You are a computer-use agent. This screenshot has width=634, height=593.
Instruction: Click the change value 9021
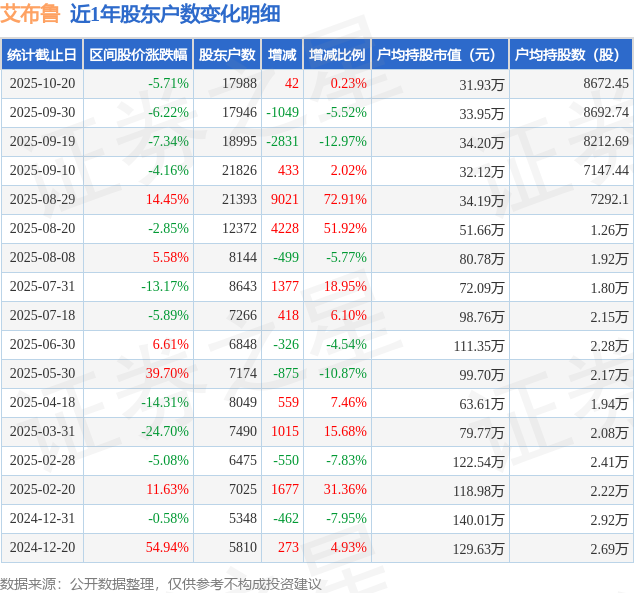click(x=285, y=199)
